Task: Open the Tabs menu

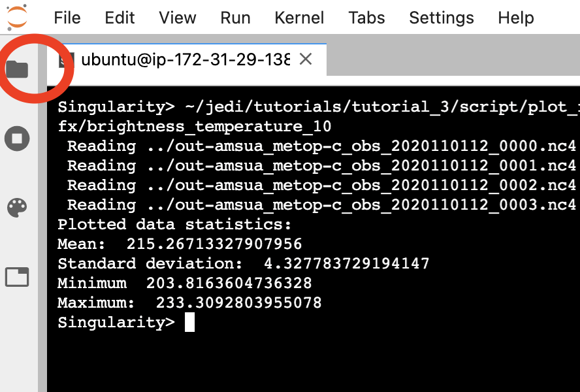Action: [x=366, y=18]
